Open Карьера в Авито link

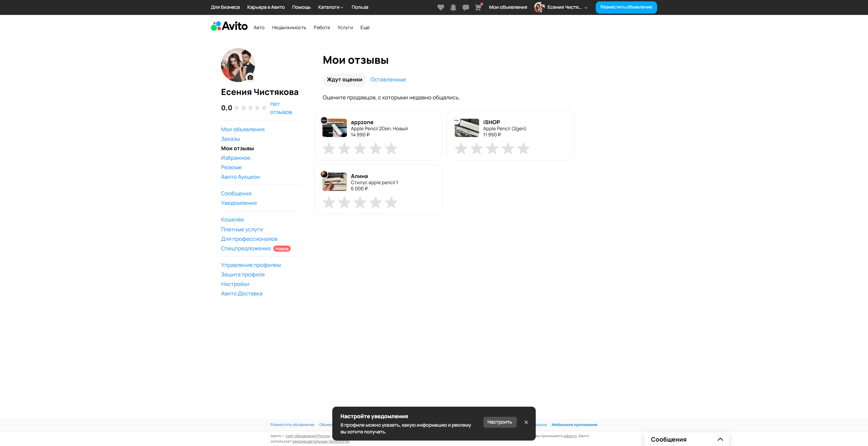266,7
